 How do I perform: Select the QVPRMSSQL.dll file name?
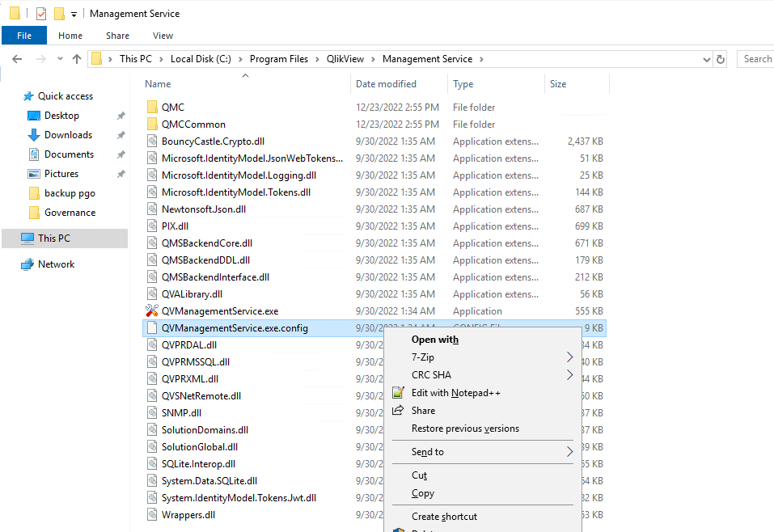click(x=196, y=361)
